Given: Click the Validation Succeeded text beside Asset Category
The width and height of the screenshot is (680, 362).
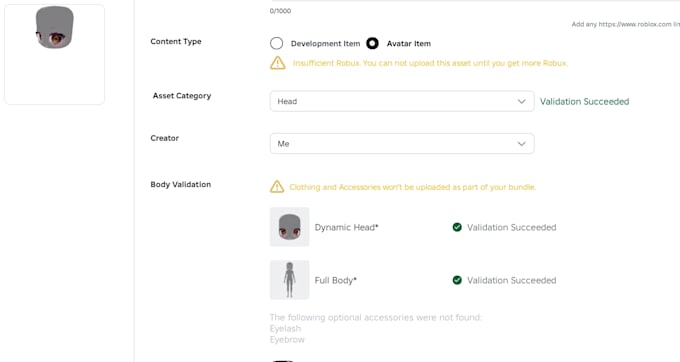Looking at the screenshot, I should click(x=584, y=101).
